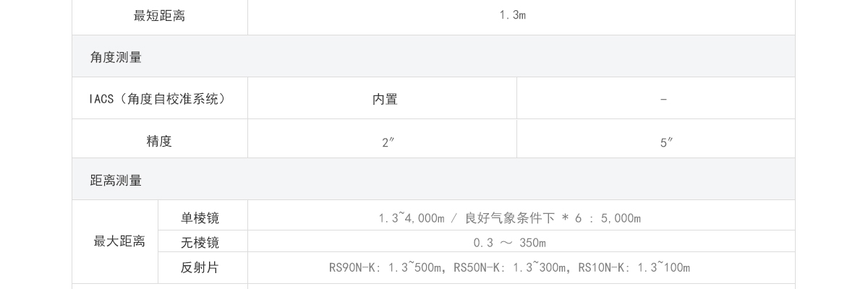Image resolution: width=868 pixels, height=289 pixels.
Task: Click the RS10N-K: 1.3~100m text
Action: tap(634, 267)
